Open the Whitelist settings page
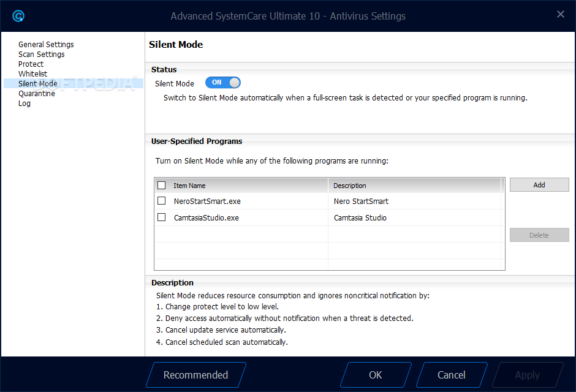 (x=32, y=74)
